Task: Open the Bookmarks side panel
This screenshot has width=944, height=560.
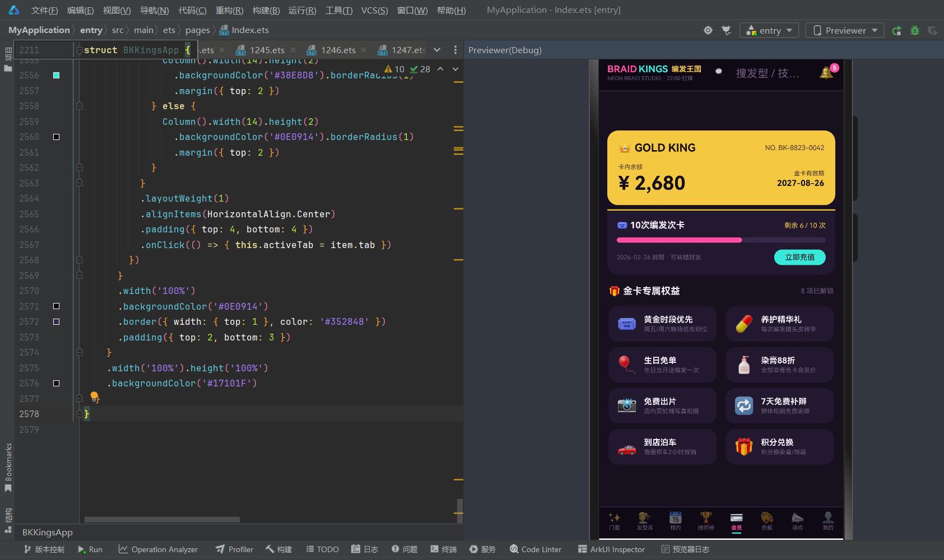Action: pos(8,468)
